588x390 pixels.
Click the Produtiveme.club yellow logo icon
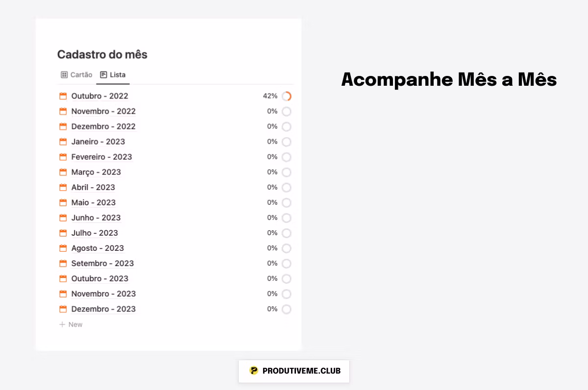pos(253,370)
